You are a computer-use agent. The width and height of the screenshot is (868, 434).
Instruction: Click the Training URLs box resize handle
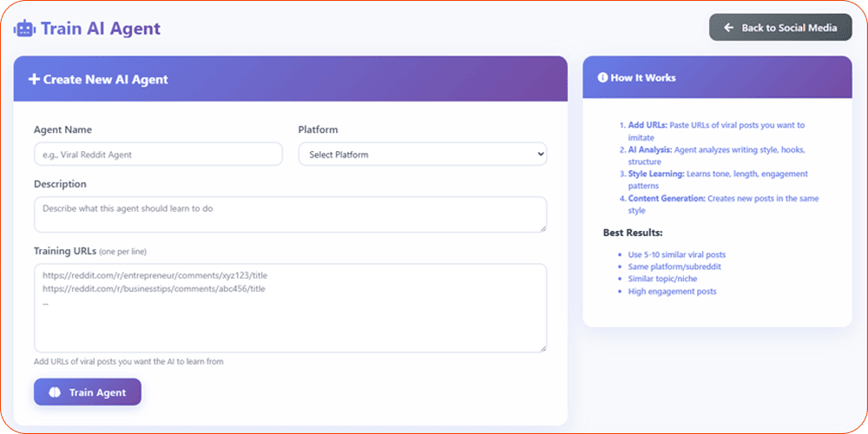point(542,348)
